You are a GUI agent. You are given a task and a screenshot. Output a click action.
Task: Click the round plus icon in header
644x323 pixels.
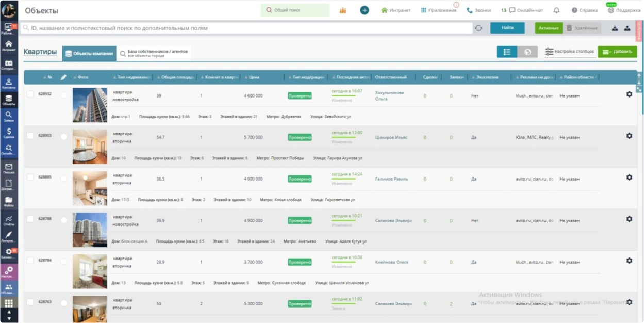[365, 10]
